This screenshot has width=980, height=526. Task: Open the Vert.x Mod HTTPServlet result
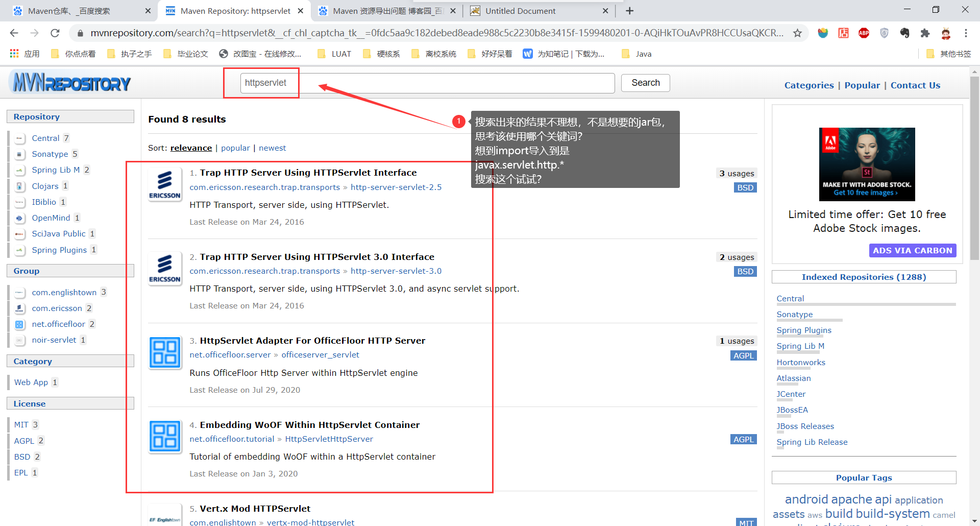255,509
